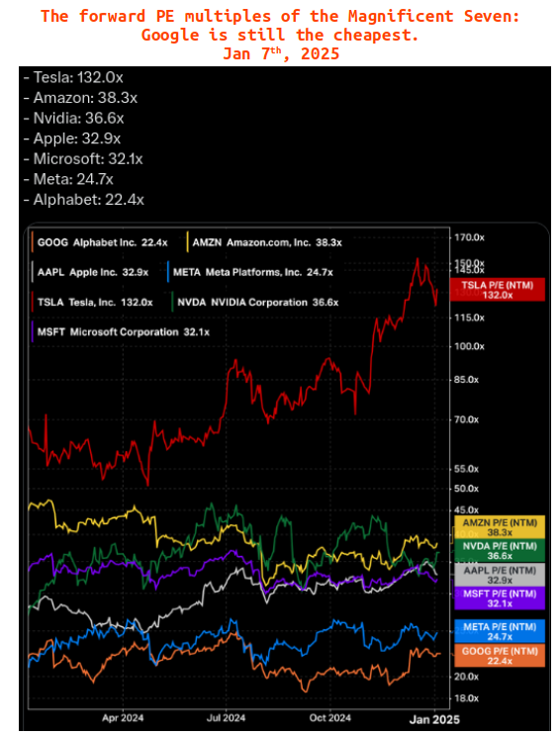Click the 'Microsoft: 32.1x' list line

[83, 159]
